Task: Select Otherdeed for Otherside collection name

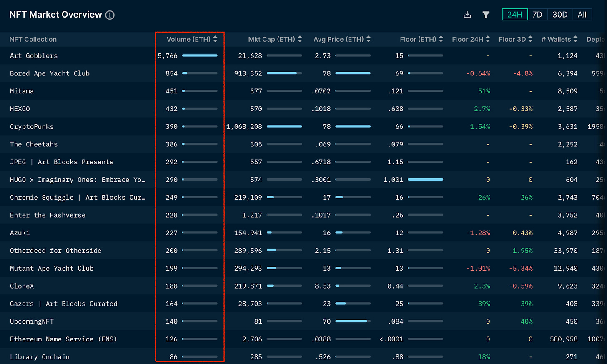Action: [x=55, y=251]
